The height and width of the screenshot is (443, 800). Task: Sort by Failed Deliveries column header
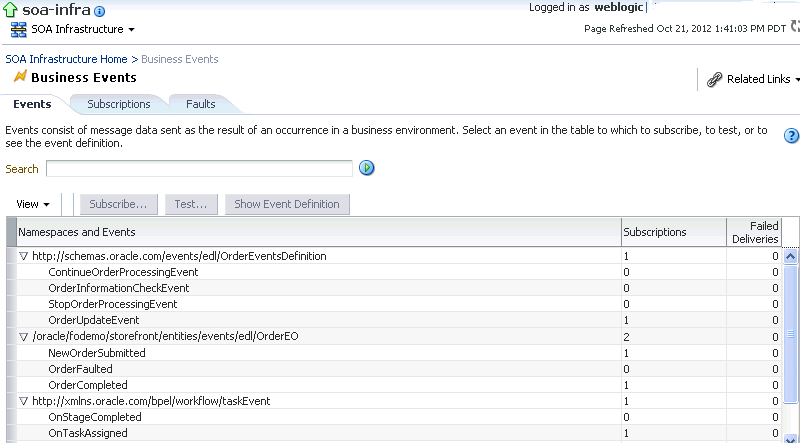coord(754,232)
